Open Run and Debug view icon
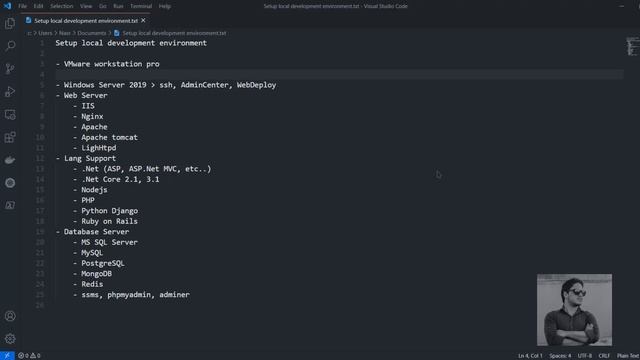 10,91
